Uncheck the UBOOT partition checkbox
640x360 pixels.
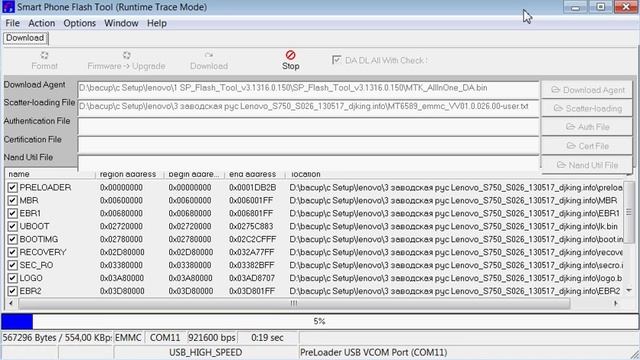pos(12,226)
